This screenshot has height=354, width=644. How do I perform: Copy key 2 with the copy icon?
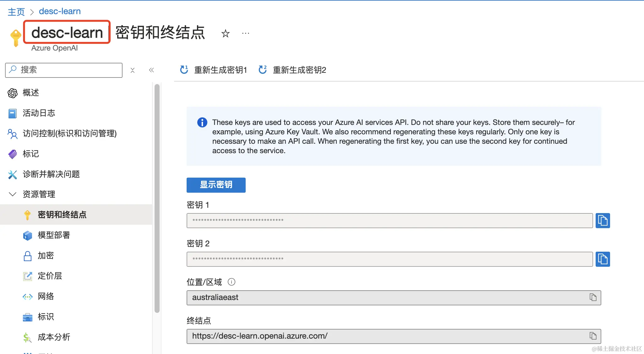603,259
